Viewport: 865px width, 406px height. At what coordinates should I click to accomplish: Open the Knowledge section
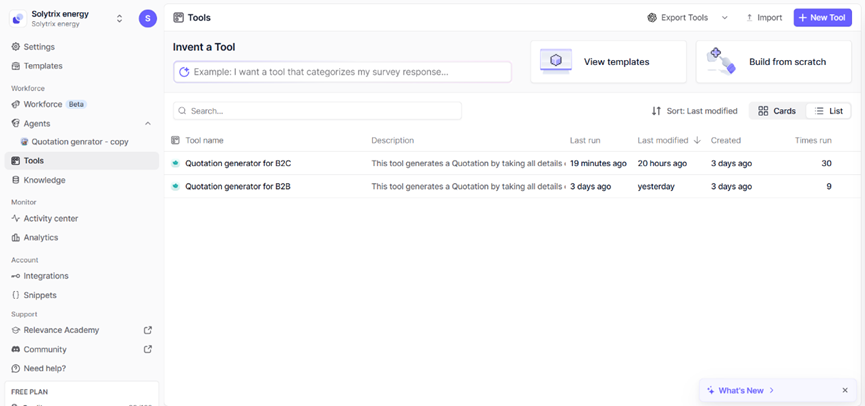45,180
